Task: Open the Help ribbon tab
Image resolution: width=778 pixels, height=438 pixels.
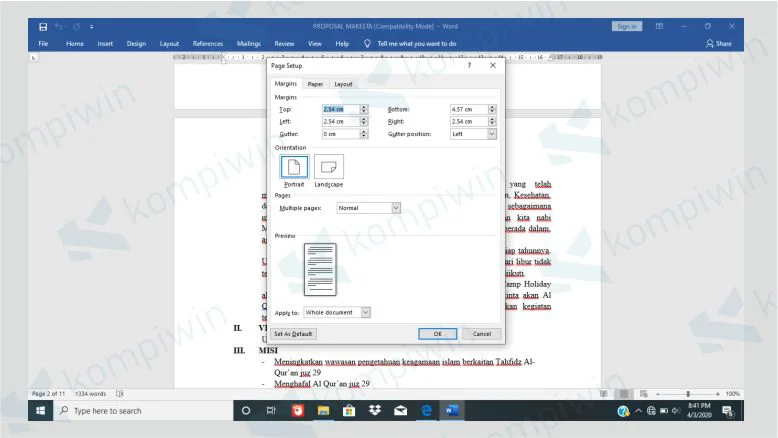Action: 342,44
